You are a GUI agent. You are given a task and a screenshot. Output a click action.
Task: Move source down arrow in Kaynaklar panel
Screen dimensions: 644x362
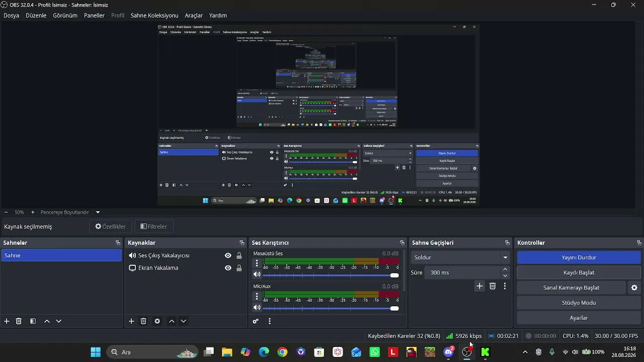click(x=184, y=321)
